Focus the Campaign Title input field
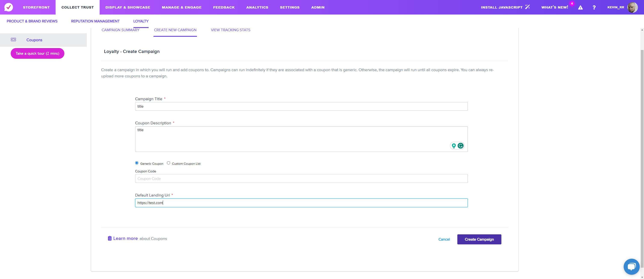Viewport: 644px width, 279px height. pos(301,106)
